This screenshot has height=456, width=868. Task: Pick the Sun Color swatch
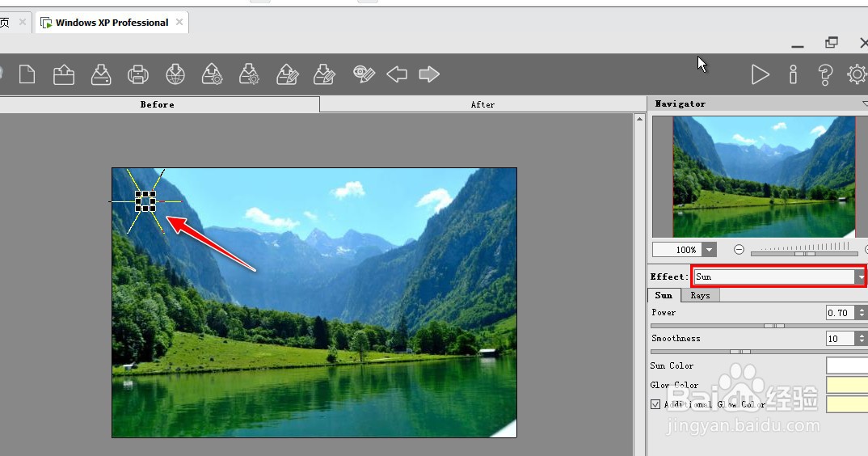coord(847,365)
